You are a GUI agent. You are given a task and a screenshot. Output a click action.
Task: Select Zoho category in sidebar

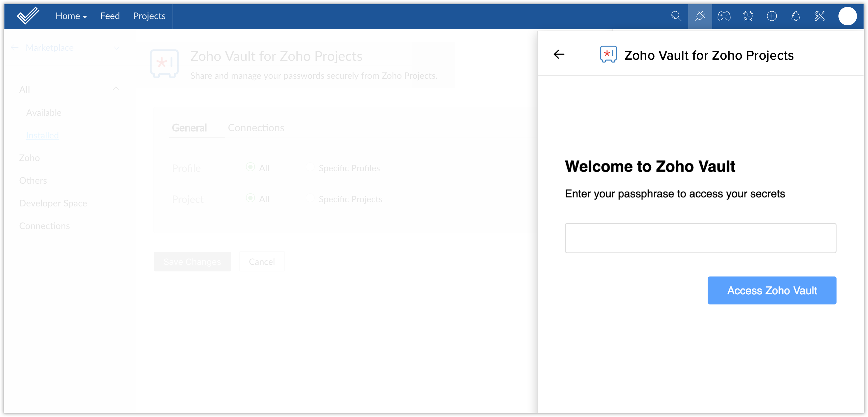click(x=29, y=157)
